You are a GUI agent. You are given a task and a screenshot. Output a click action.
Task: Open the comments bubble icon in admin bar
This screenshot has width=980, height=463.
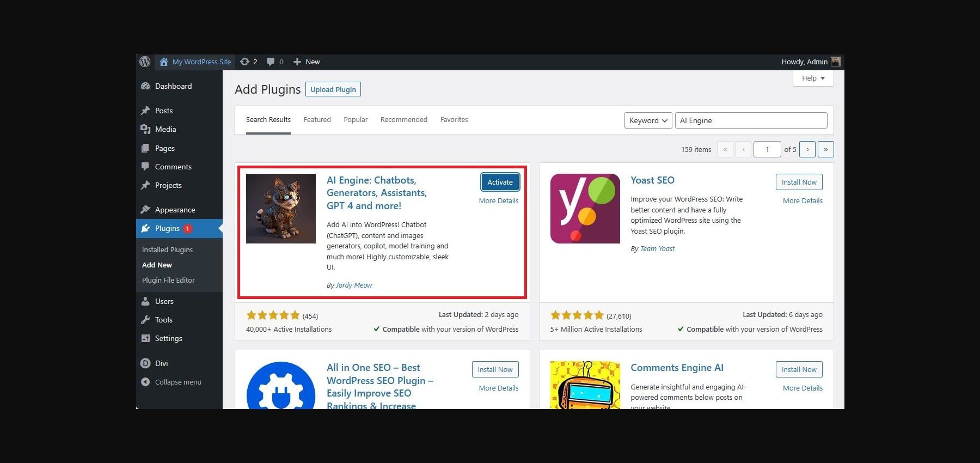click(271, 62)
